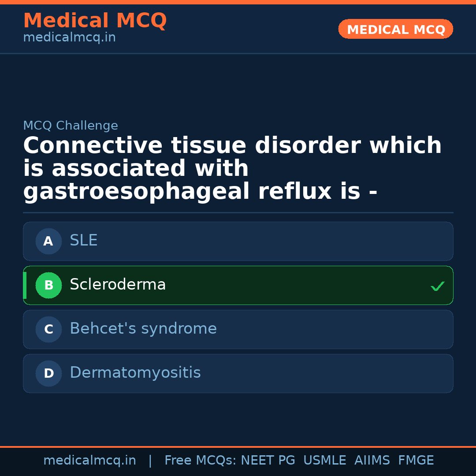
Task: Click FMGE in the footer
Action: [416, 461]
